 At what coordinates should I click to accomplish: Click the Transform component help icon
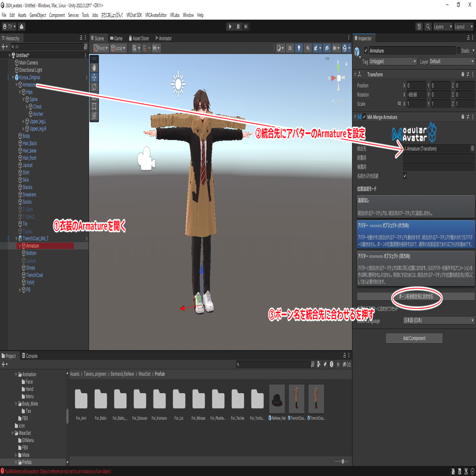(x=463, y=74)
